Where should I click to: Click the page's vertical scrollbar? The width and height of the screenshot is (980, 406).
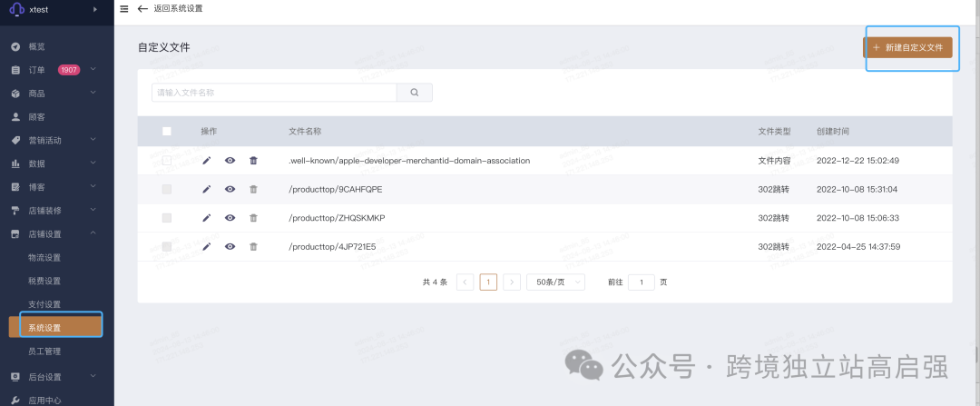pos(977,355)
